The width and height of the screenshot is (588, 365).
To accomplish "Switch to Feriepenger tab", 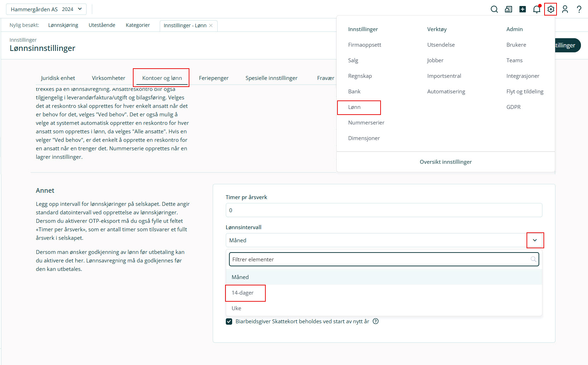I will [214, 78].
